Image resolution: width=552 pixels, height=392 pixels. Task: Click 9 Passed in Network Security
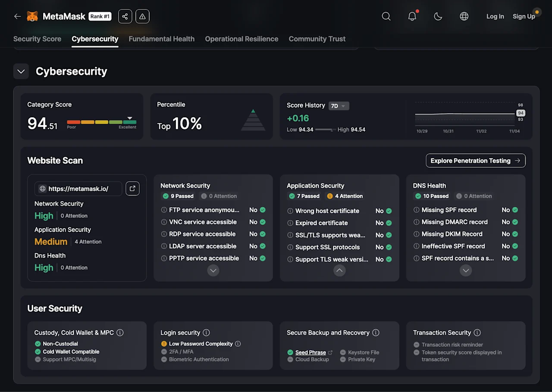178,196
